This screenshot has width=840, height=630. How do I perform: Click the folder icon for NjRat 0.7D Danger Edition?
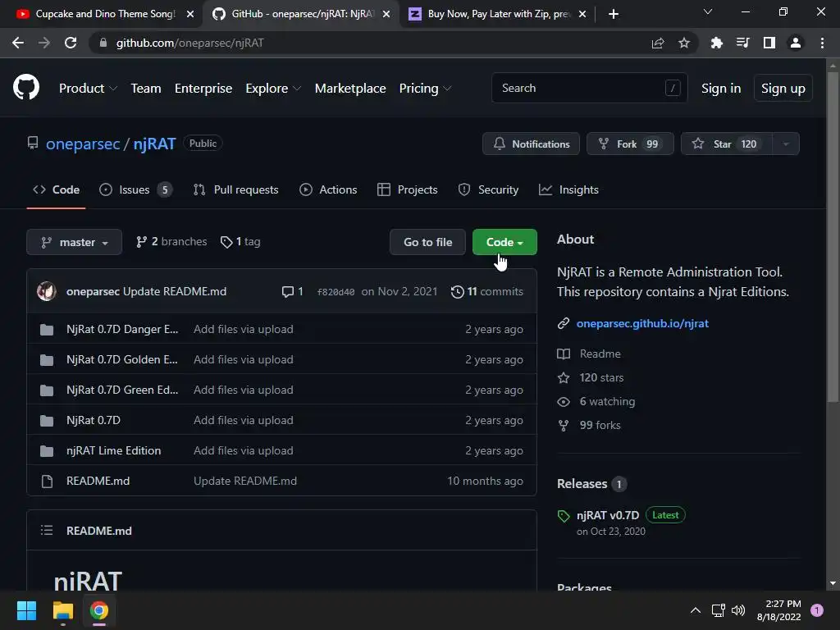click(47, 330)
